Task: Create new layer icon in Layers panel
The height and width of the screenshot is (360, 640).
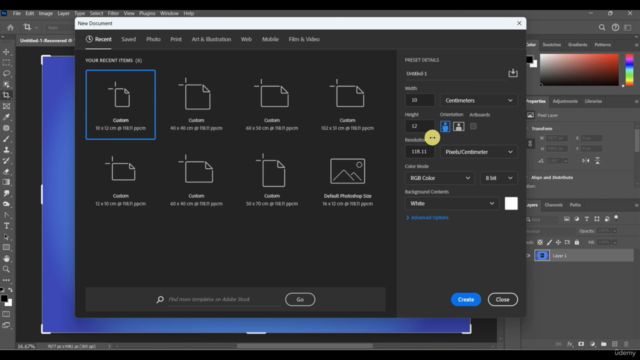Action: pos(615,344)
